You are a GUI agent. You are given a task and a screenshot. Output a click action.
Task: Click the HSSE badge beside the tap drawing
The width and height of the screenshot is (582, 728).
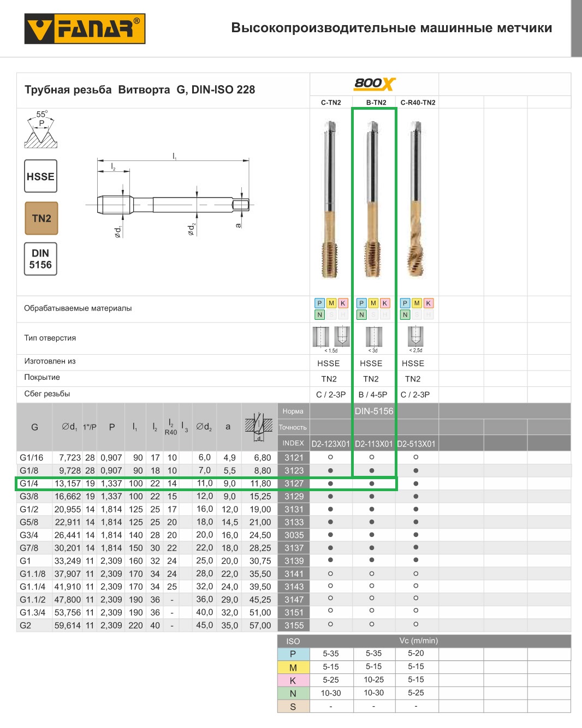pyautogui.click(x=40, y=176)
